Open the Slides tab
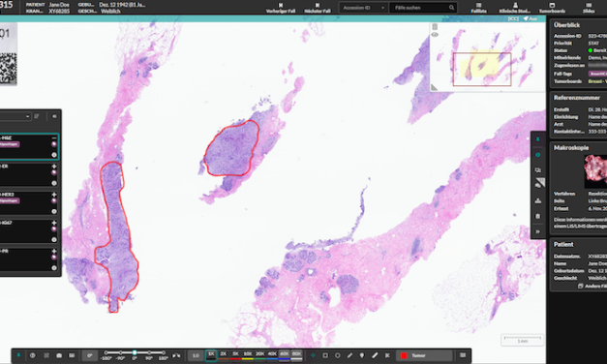Viewport: 607px width, 364px height. [589, 8]
